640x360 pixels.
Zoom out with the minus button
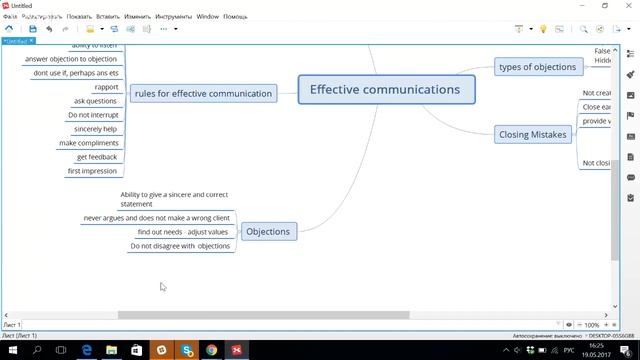coord(579,325)
